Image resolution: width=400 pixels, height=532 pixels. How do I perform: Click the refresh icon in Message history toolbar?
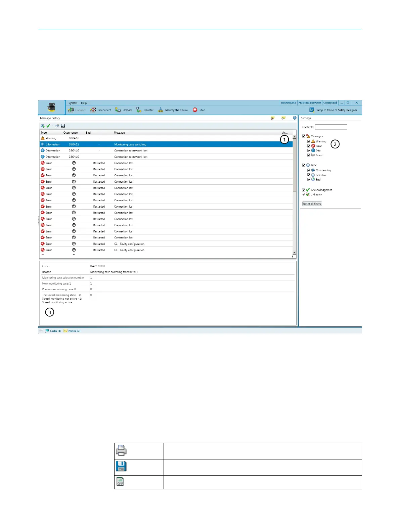(43, 126)
